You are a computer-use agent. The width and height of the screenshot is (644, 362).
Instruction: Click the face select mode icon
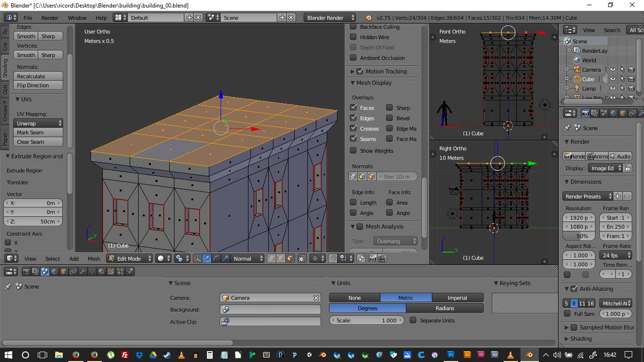pyautogui.click(x=289, y=258)
